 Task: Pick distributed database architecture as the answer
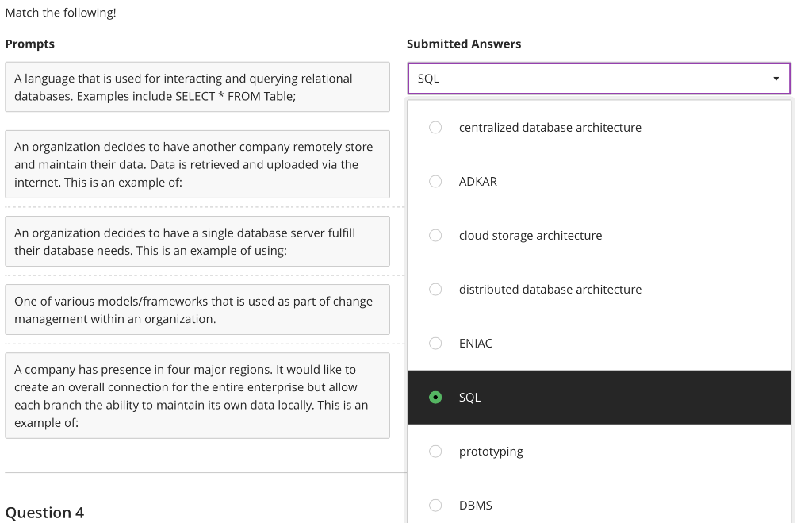pyautogui.click(x=435, y=289)
